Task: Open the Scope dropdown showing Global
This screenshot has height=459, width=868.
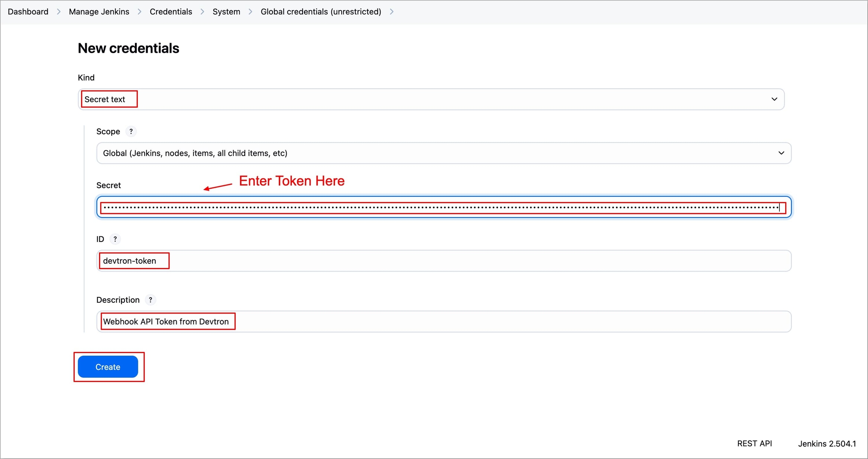Action: pos(444,153)
